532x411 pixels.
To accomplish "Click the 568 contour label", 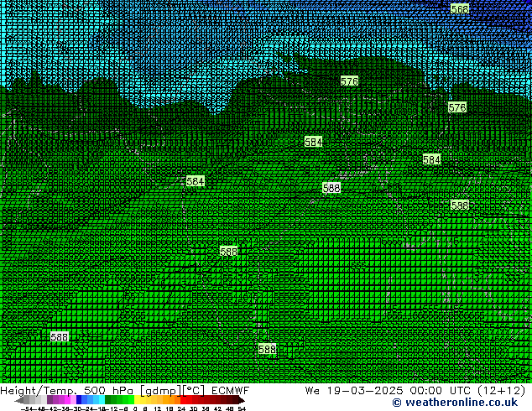I will pyautogui.click(x=460, y=8).
